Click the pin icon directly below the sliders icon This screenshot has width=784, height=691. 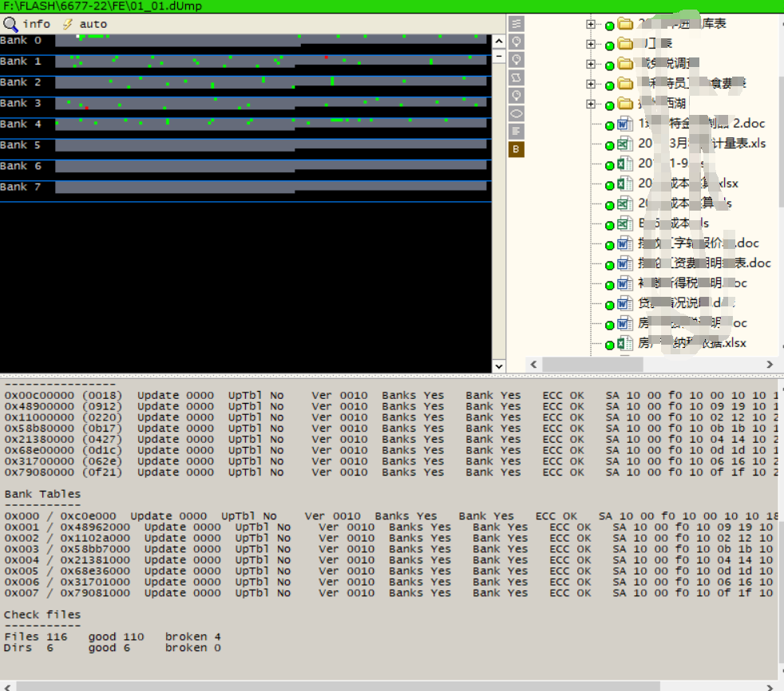click(x=516, y=41)
